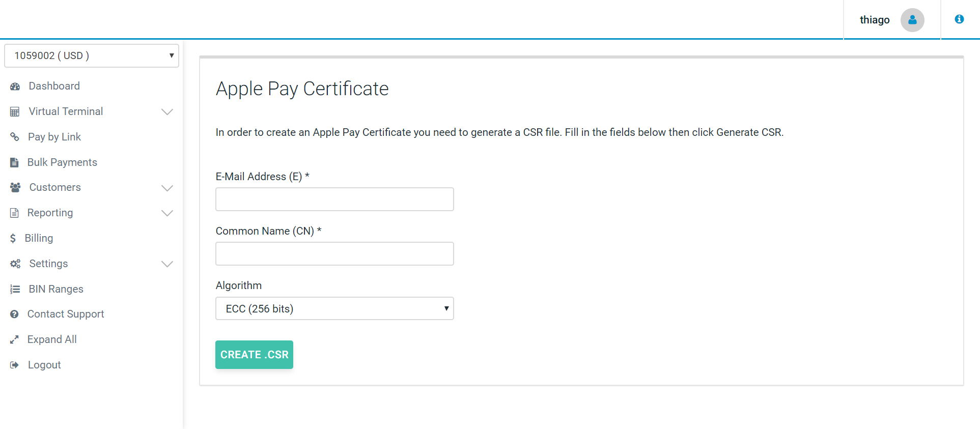Click the BIN Ranges list icon
The height and width of the screenshot is (429, 980).
coord(15,289)
